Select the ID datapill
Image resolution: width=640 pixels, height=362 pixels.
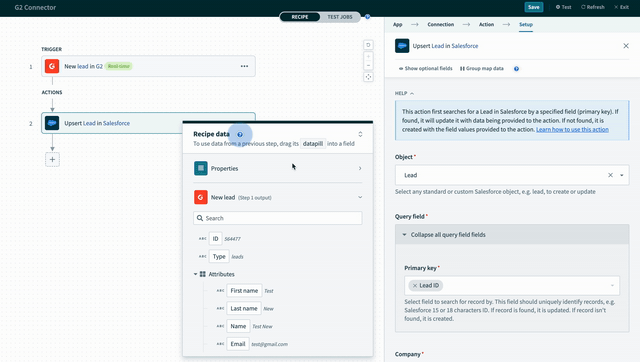click(216, 239)
